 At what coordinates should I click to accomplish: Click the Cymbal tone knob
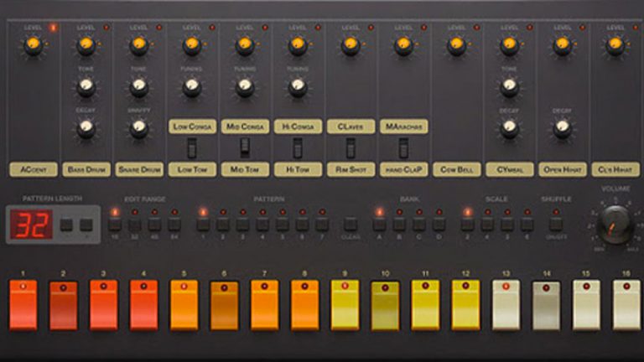509,87
